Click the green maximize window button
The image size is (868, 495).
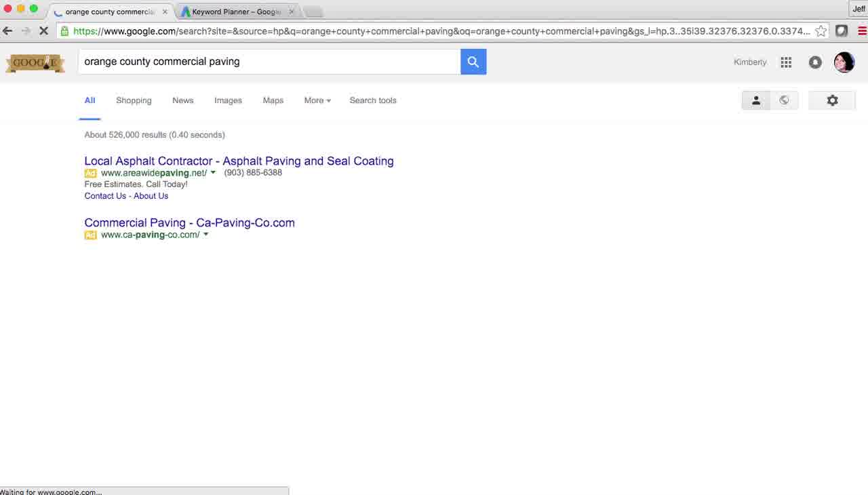[x=33, y=8]
